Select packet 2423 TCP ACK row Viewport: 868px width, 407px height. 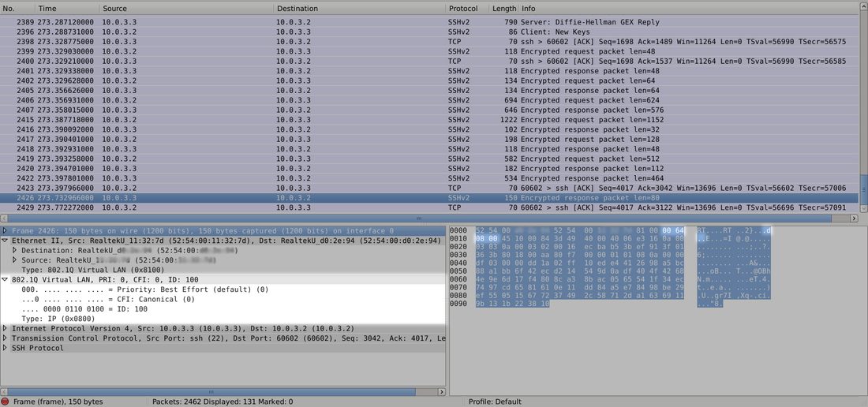[x=429, y=188]
